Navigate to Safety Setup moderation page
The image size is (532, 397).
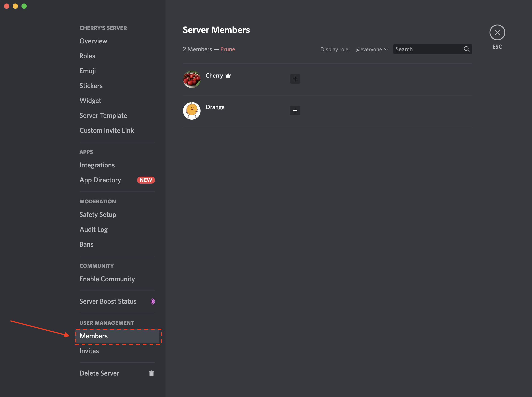(98, 214)
